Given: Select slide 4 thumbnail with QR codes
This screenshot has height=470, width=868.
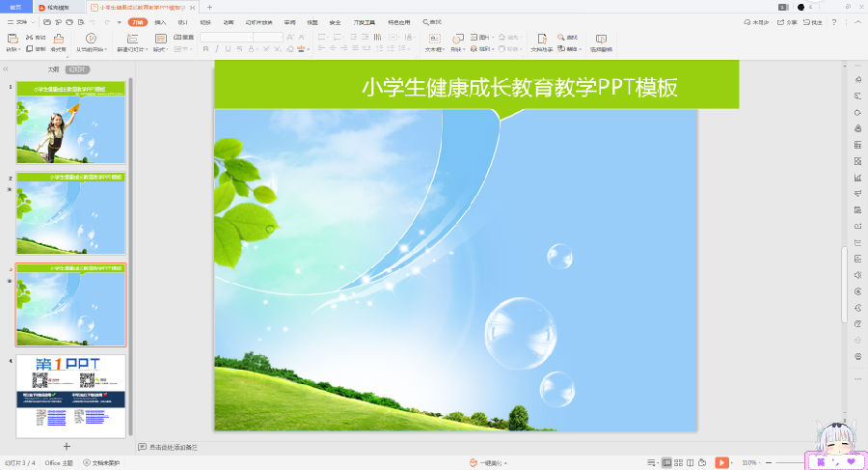Looking at the screenshot, I should click(x=70, y=397).
